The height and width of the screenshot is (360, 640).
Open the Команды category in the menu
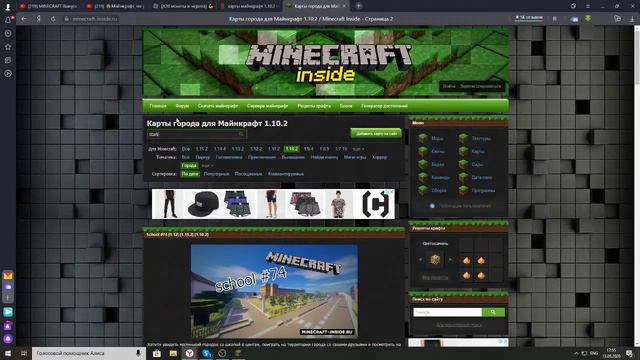pos(441,178)
